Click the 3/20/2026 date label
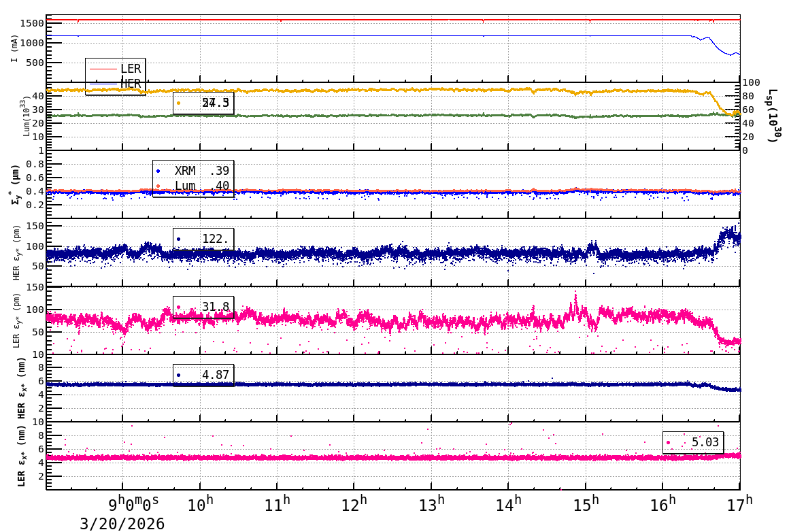Viewport: 789px width, 532px height. [122, 523]
